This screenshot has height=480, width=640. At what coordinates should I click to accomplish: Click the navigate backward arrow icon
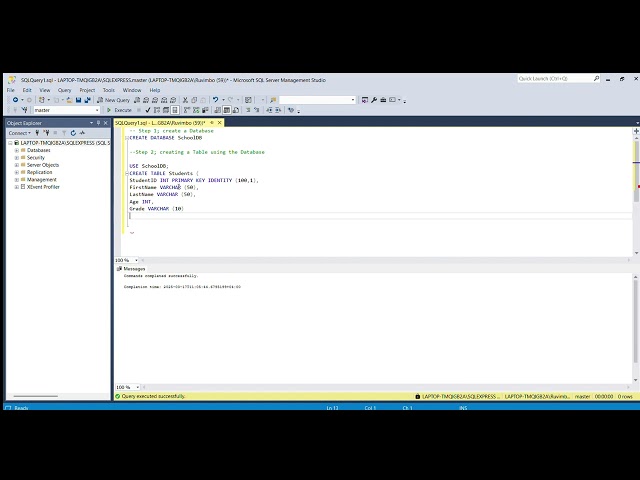pyautogui.click(x=16, y=100)
